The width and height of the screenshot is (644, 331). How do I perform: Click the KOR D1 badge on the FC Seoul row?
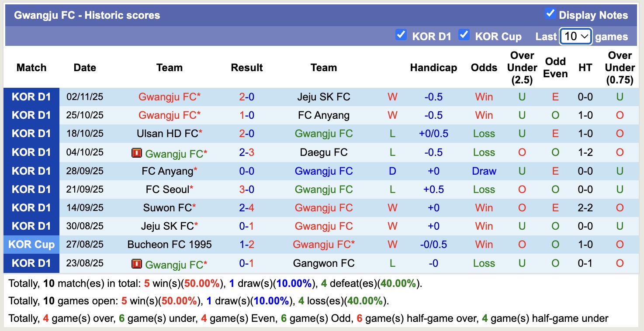[x=31, y=189]
